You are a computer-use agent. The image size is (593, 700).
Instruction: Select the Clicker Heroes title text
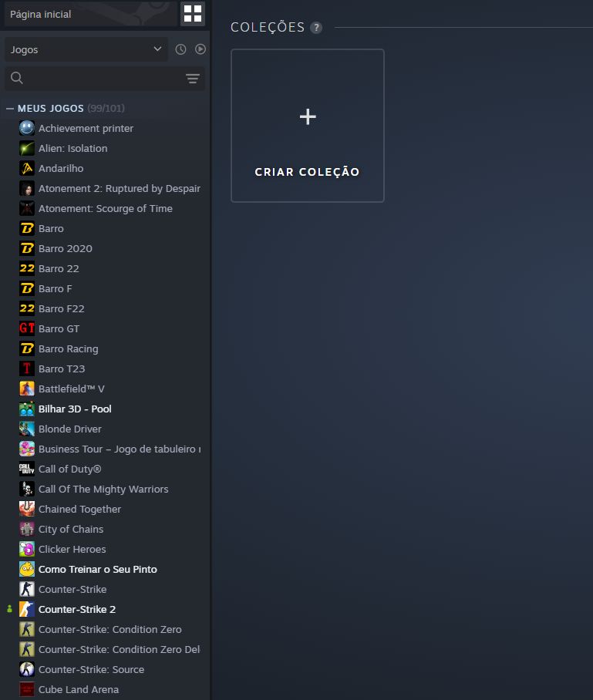tap(72, 549)
